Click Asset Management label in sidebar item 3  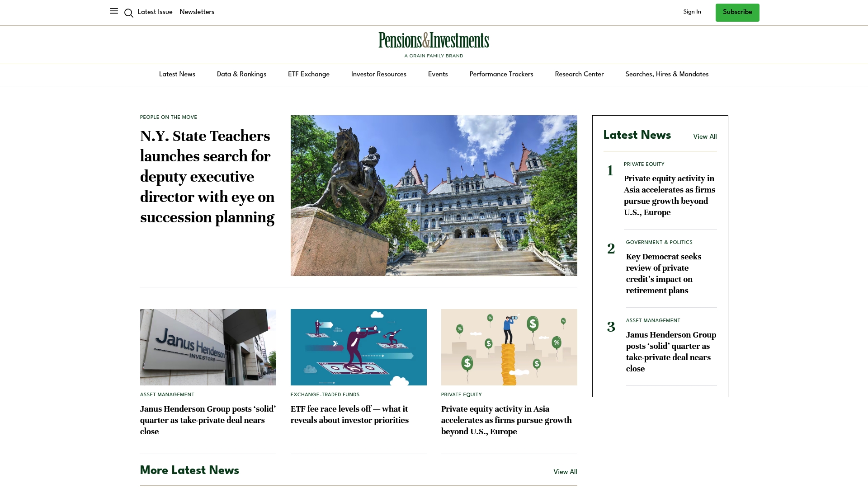pos(653,321)
